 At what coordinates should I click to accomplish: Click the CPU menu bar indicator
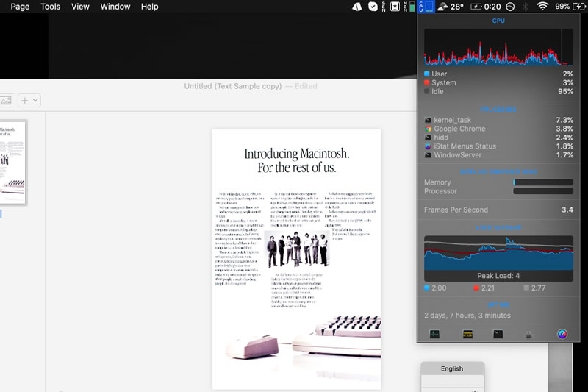click(x=426, y=7)
